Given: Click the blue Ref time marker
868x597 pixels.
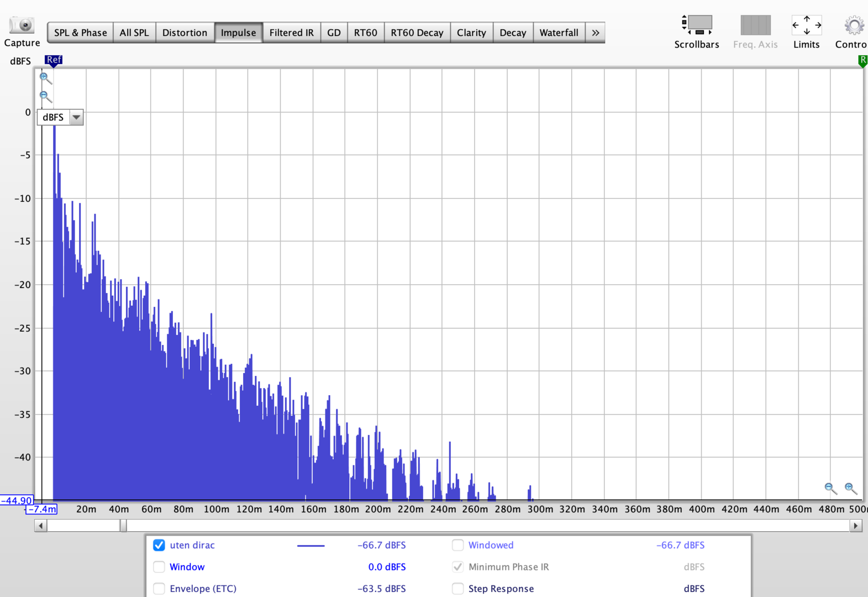Looking at the screenshot, I should 54,60.
